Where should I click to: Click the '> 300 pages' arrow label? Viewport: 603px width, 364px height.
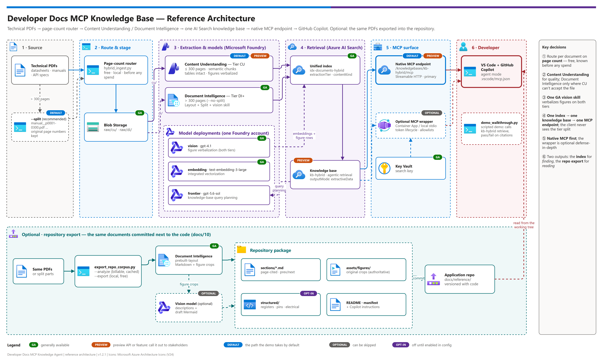40,99
